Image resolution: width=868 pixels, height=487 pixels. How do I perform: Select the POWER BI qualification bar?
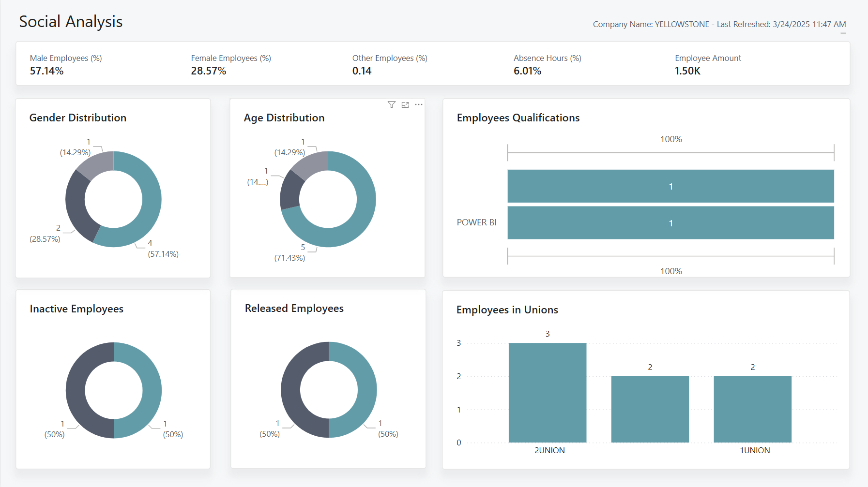(x=670, y=223)
